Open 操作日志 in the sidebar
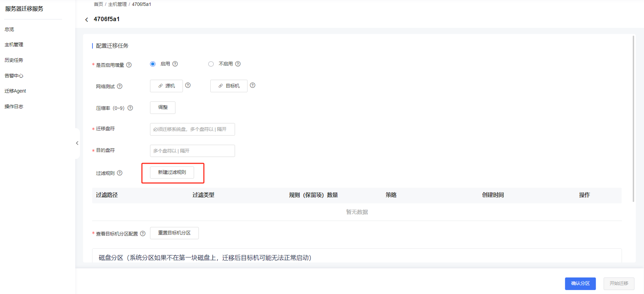This screenshot has height=294, width=644. click(14, 106)
